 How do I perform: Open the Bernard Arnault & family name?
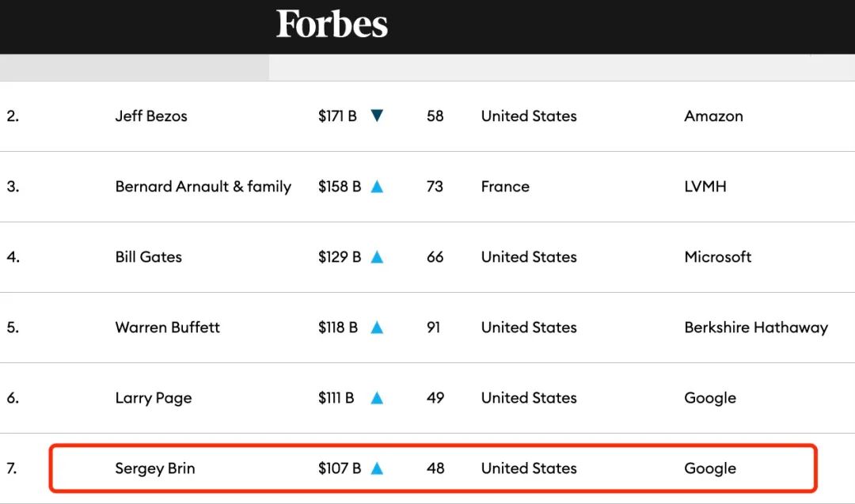203,187
